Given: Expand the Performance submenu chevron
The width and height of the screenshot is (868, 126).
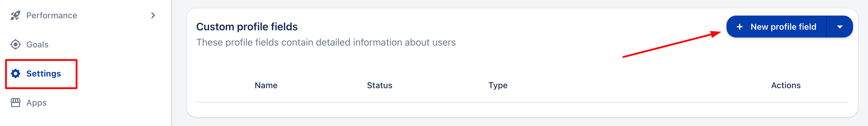Looking at the screenshot, I should click(153, 16).
